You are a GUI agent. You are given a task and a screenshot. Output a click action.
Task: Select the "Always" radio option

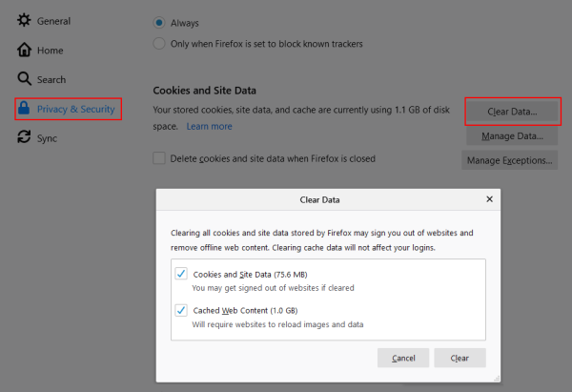(x=159, y=21)
